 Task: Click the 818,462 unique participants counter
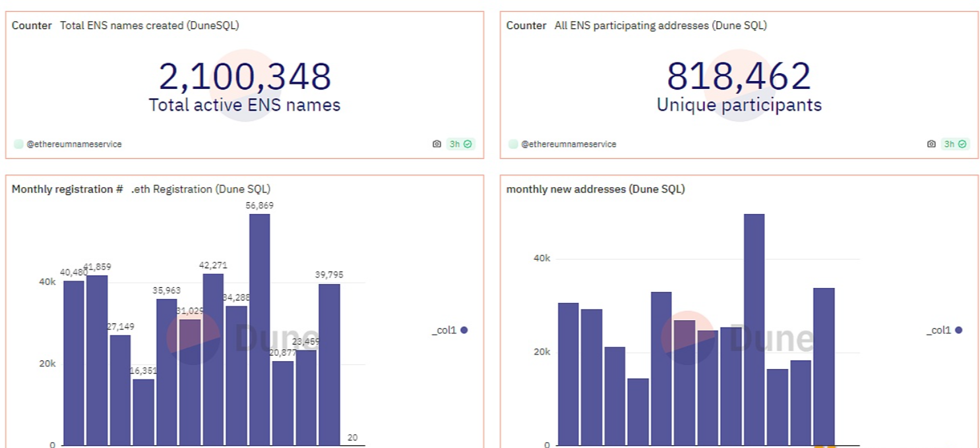click(x=739, y=76)
